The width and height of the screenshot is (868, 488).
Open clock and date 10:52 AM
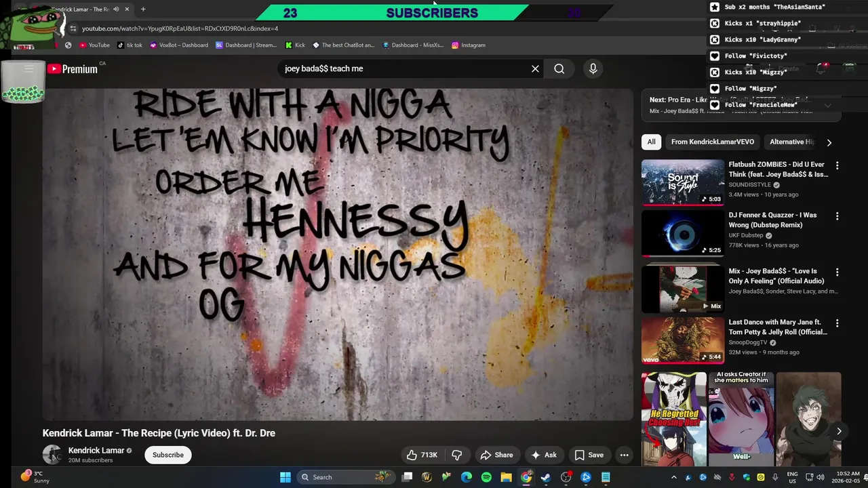pos(848,477)
